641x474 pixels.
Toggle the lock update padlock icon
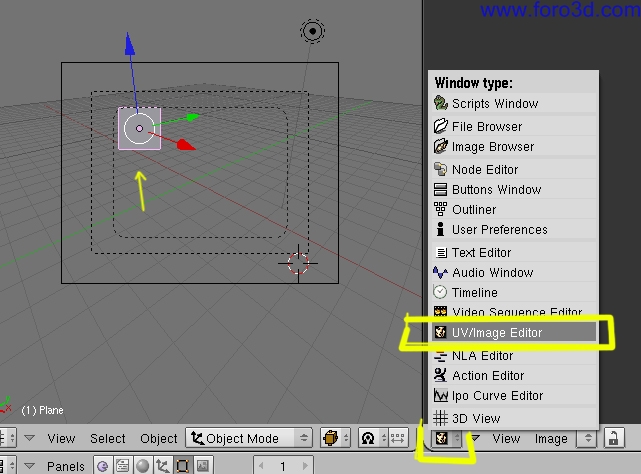[x=613, y=438]
